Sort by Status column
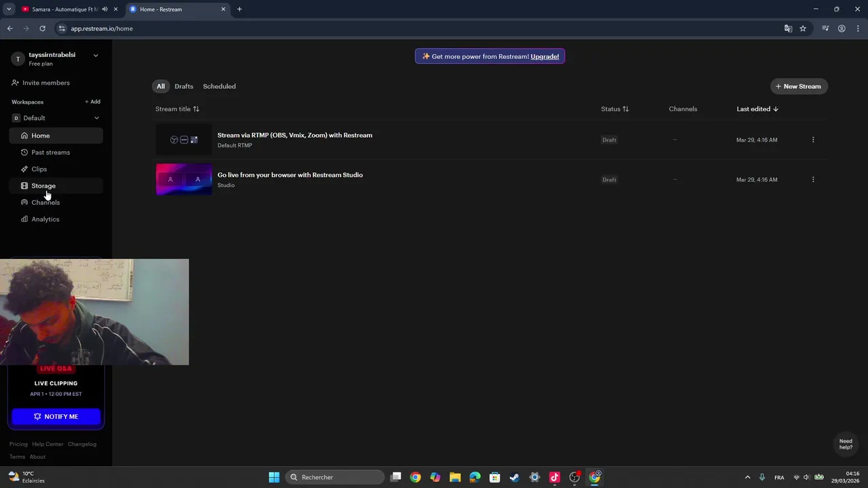This screenshot has width=868, height=488. pos(614,109)
